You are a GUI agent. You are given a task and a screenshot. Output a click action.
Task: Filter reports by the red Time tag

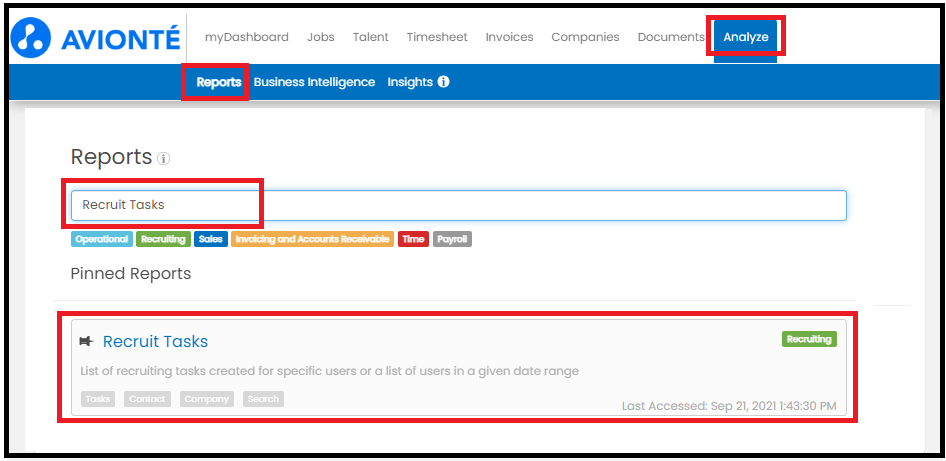coord(413,239)
